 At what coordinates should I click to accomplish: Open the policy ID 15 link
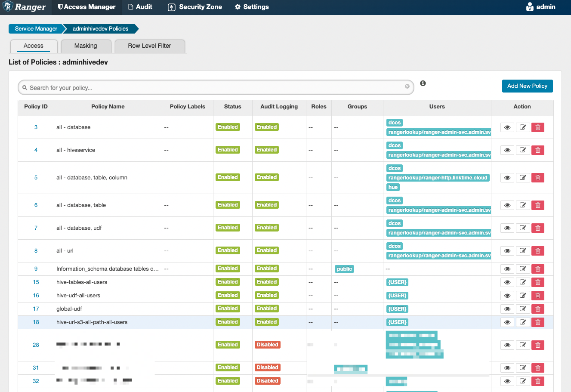(36, 282)
